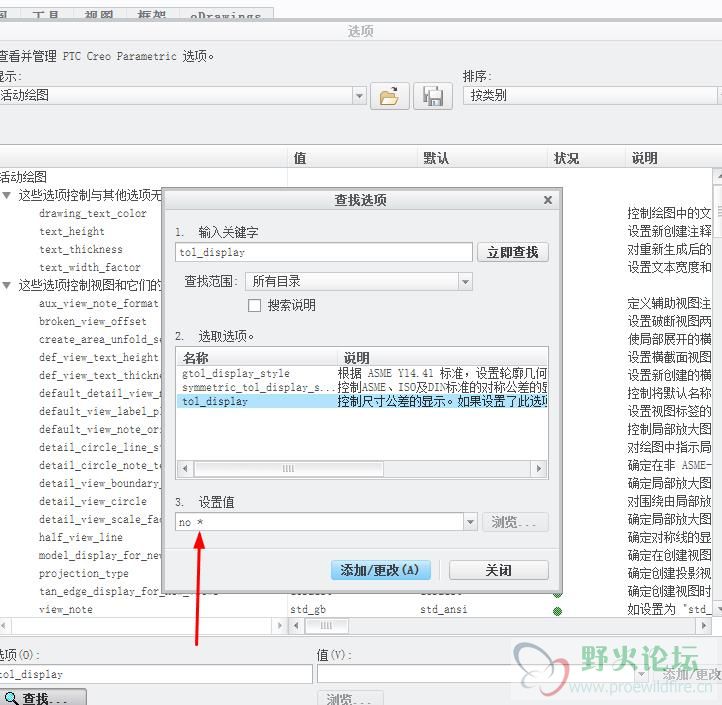Image resolution: width=722 pixels, height=705 pixels.
Task: Click the 状况 column header
Action: 586,158
